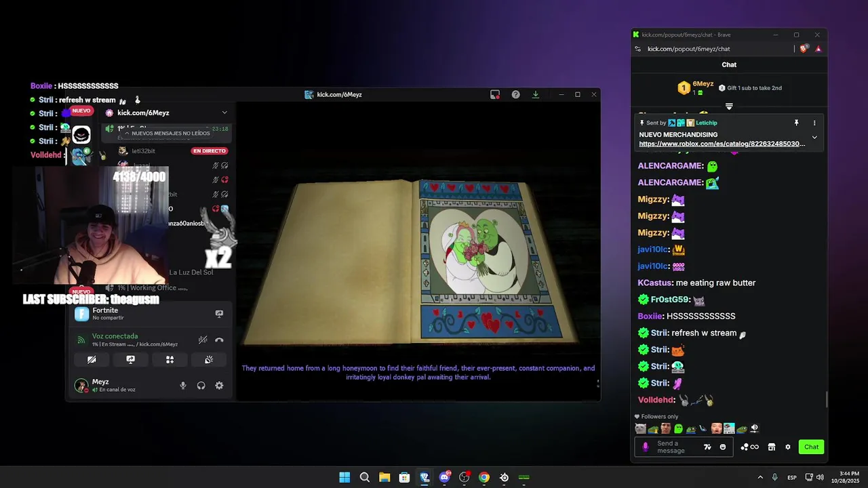The height and width of the screenshot is (488, 868).
Task: Click Letichip username in pinned message
Action: pos(707,123)
